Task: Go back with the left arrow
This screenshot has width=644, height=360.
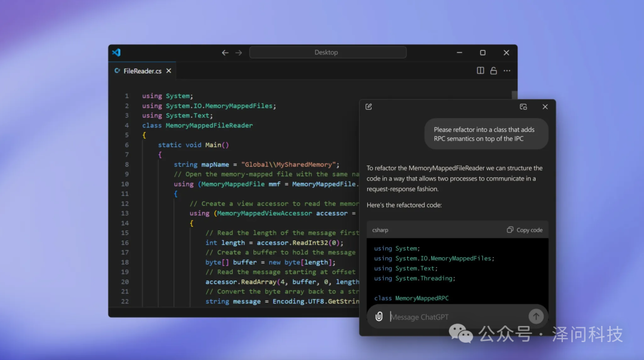Action: [225, 53]
